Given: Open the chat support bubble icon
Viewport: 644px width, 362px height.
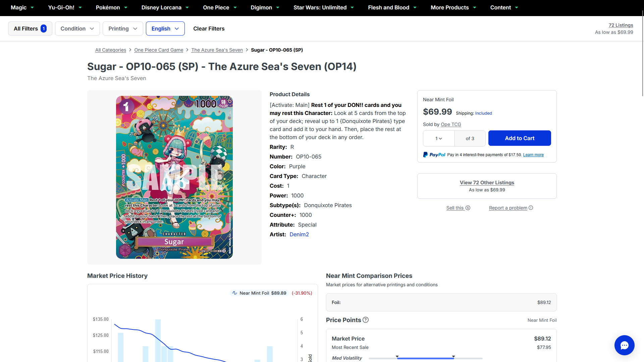Looking at the screenshot, I should [x=624, y=345].
